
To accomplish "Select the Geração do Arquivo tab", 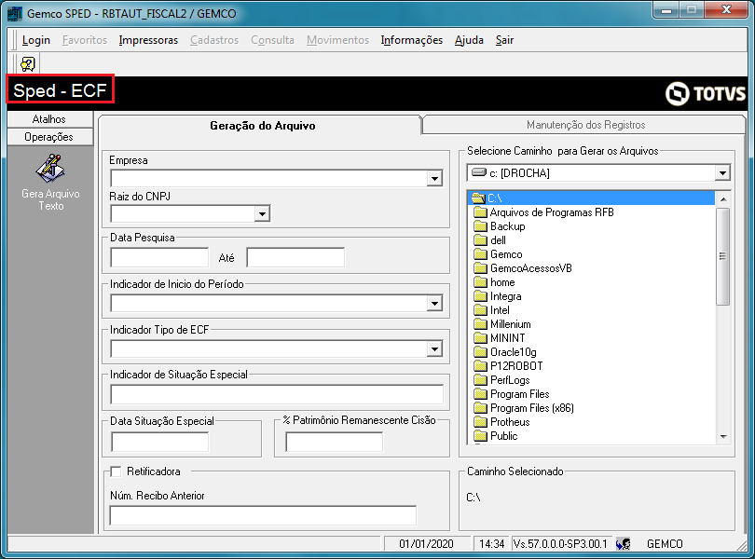I will [263, 126].
